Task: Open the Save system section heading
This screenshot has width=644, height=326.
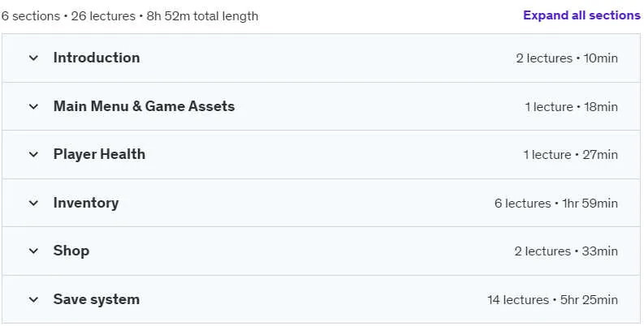Action: (x=96, y=299)
